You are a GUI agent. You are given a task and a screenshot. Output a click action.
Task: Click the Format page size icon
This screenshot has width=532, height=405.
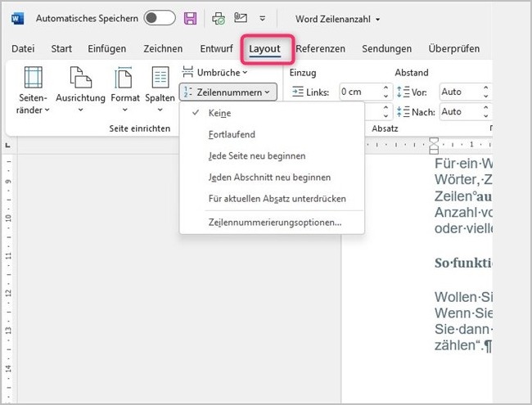pos(124,79)
